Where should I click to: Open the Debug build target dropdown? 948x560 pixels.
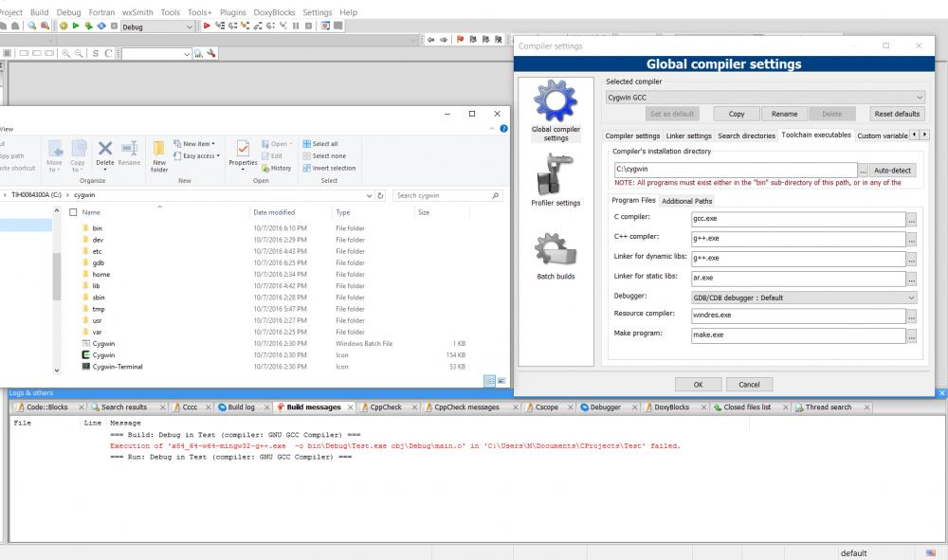pyautogui.click(x=188, y=27)
